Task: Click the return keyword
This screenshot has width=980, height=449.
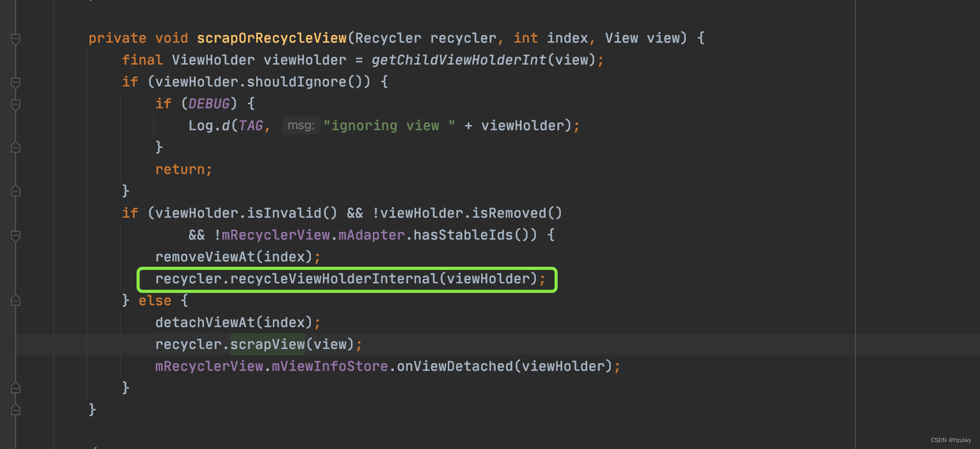Action: point(180,169)
